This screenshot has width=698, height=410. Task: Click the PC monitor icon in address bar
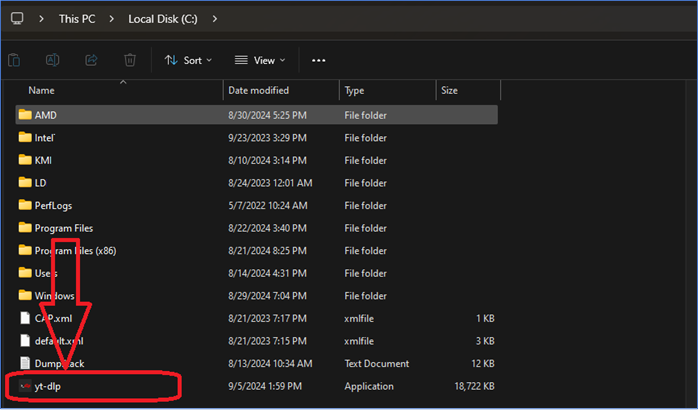17,19
